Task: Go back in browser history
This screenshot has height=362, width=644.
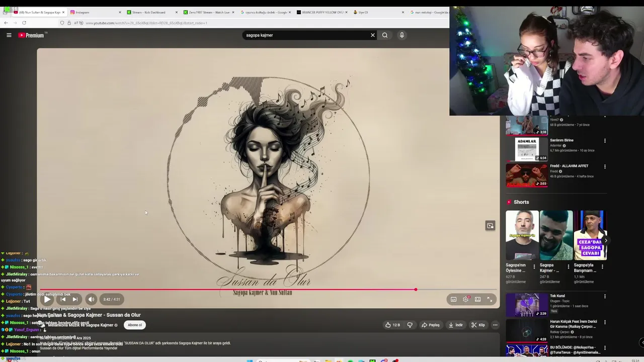Action: click(x=6, y=23)
